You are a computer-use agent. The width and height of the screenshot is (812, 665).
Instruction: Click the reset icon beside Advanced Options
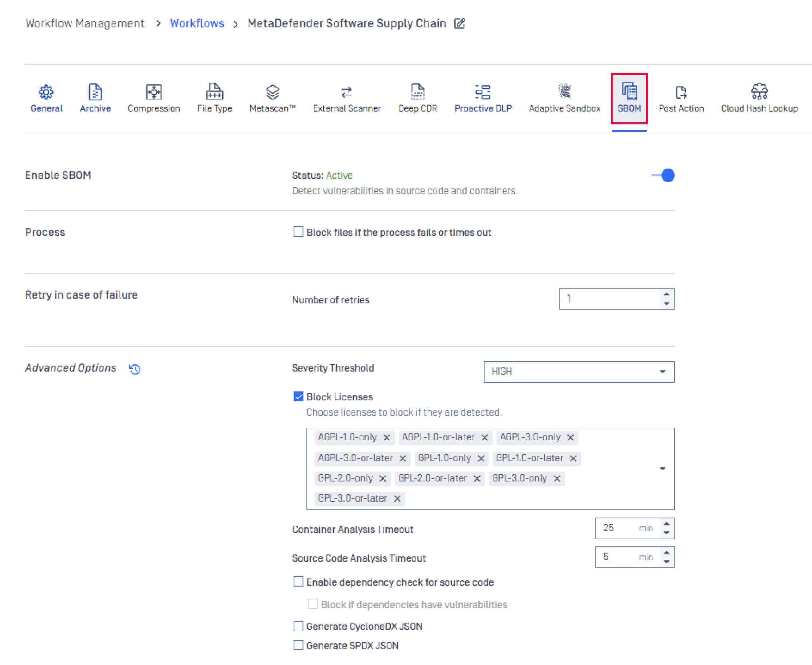[x=134, y=369]
